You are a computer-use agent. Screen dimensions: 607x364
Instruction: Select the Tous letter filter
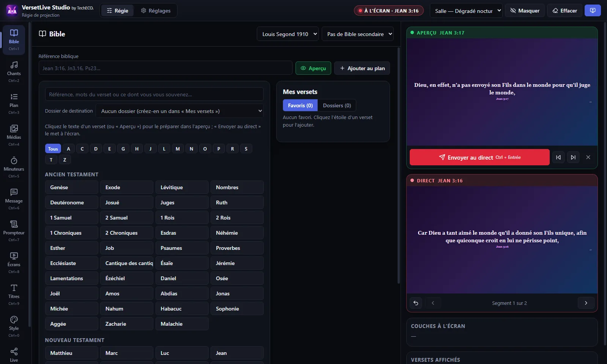(x=53, y=149)
